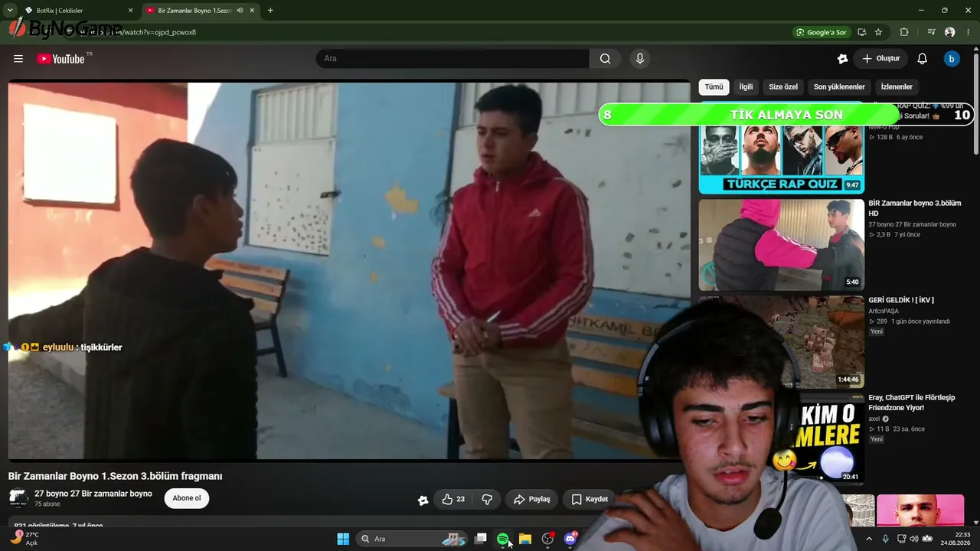Open Spotify from the taskbar
The height and width of the screenshot is (551, 980).
click(503, 539)
